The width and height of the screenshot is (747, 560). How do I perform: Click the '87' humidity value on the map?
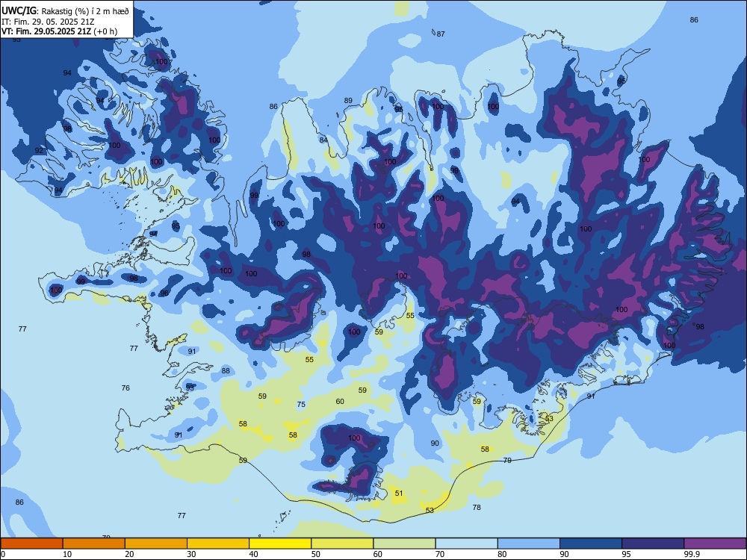pyautogui.click(x=441, y=34)
